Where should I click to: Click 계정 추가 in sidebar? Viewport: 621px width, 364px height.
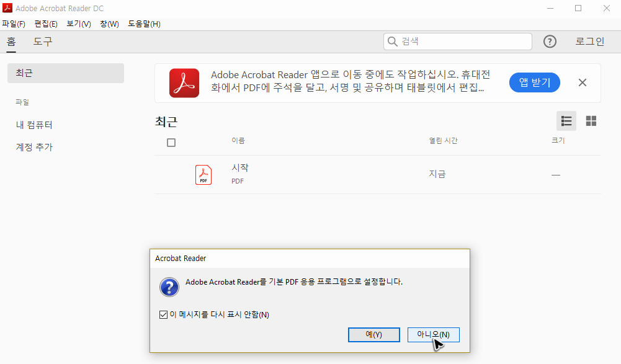coord(34,148)
